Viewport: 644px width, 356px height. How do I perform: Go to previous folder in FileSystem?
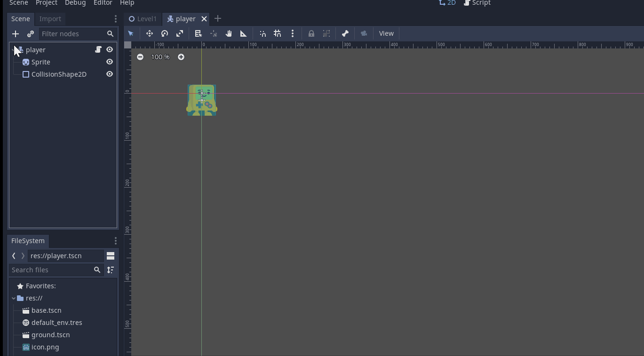coord(14,256)
